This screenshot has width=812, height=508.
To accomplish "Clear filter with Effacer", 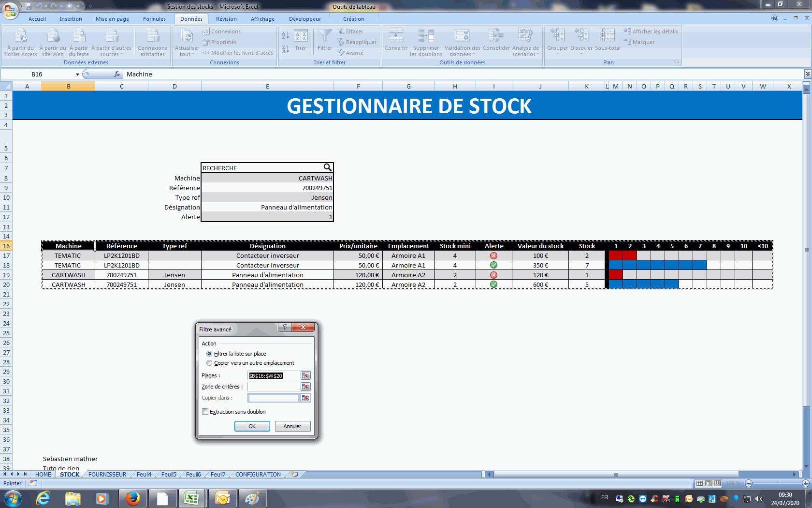I will [x=350, y=31].
